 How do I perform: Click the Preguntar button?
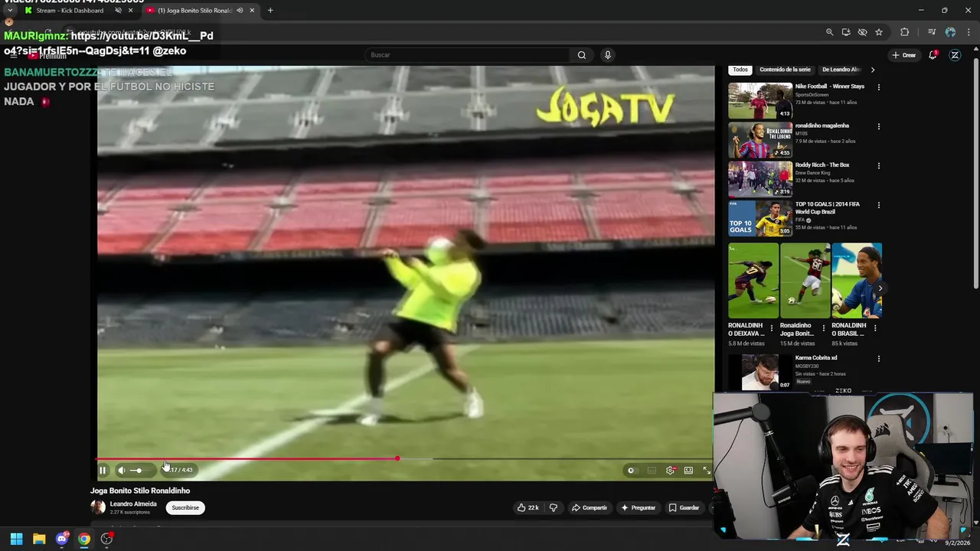point(639,507)
